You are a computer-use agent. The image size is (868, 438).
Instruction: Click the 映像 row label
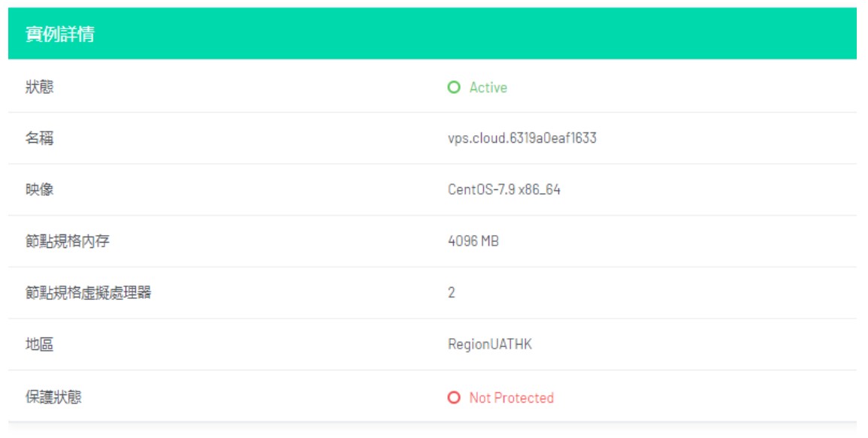(40, 189)
